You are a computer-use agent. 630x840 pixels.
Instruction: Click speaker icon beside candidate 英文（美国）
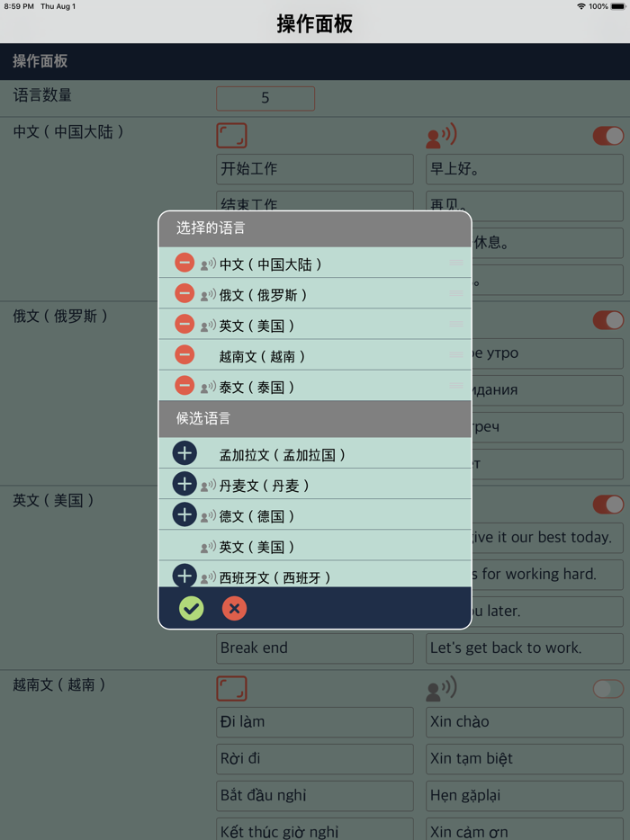(206, 546)
